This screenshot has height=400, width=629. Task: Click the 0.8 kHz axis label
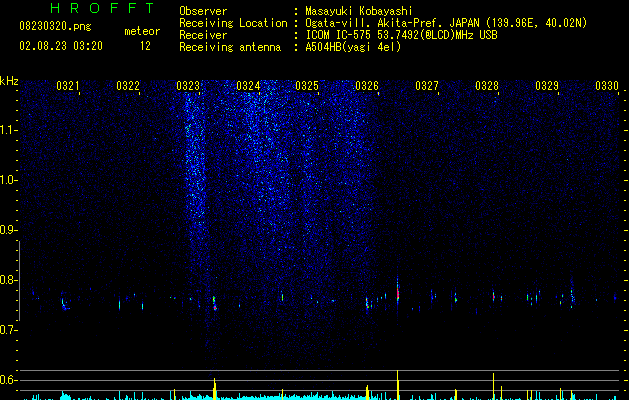click(x=7, y=280)
